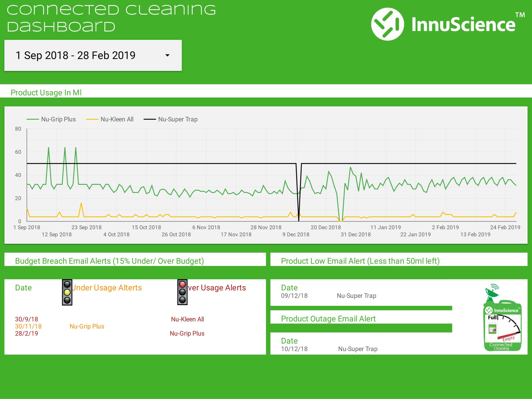Viewport: 532px width, 399px height.
Task: Click the yellow Nu-Kleen All legend line
Action: (92, 119)
